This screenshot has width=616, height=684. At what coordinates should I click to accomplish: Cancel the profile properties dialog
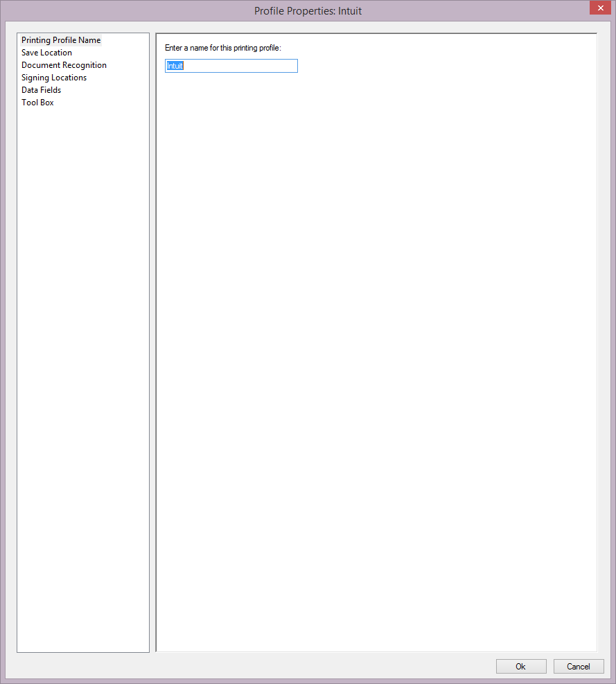click(x=579, y=666)
